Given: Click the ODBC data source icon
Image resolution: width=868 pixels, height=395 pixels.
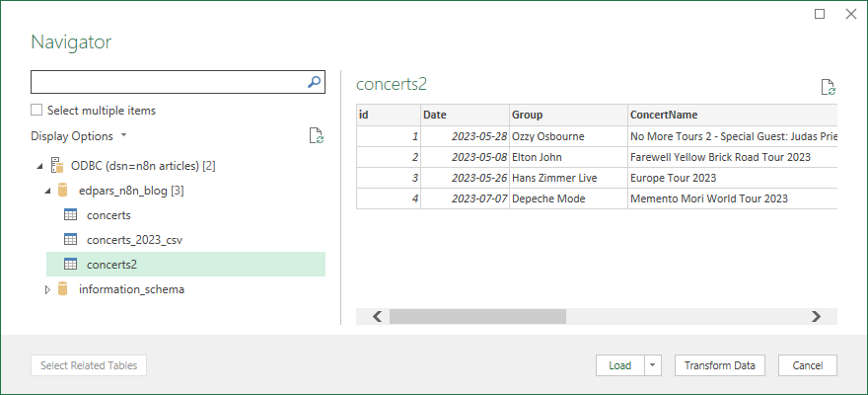Looking at the screenshot, I should click(x=58, y=165).
